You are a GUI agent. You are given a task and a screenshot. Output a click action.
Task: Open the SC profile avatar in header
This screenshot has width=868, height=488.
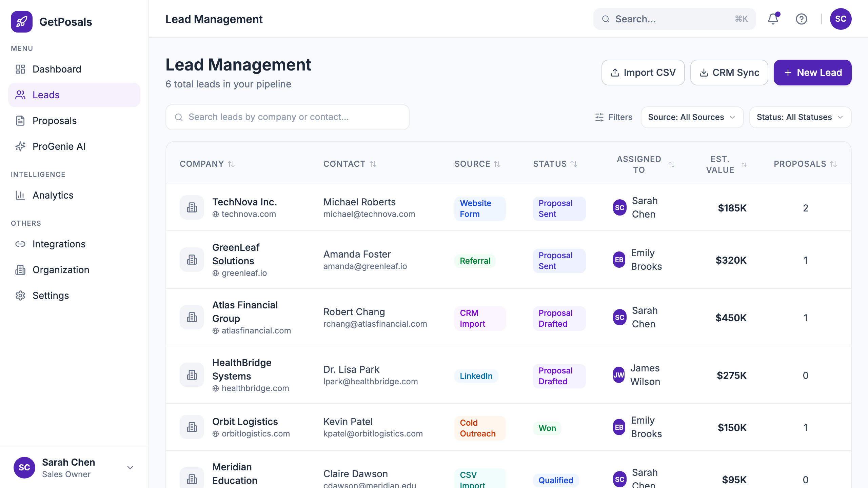(x=841, y=19)
